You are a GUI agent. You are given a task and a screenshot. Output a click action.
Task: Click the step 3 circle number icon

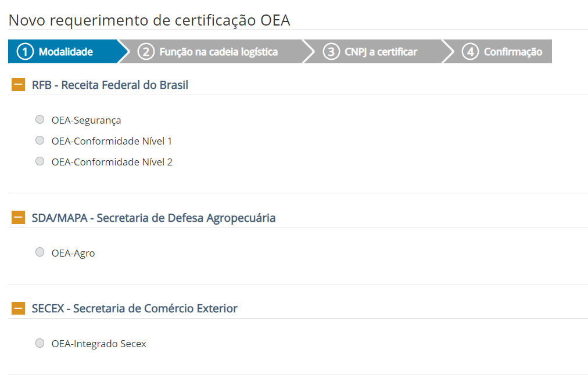tap(331, 52)
